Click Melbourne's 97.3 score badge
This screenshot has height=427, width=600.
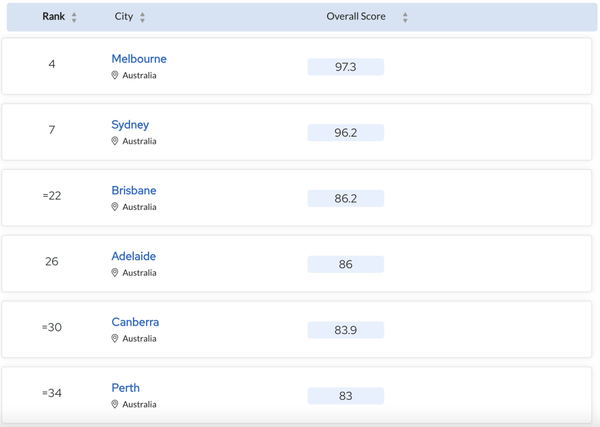[346, 67]
